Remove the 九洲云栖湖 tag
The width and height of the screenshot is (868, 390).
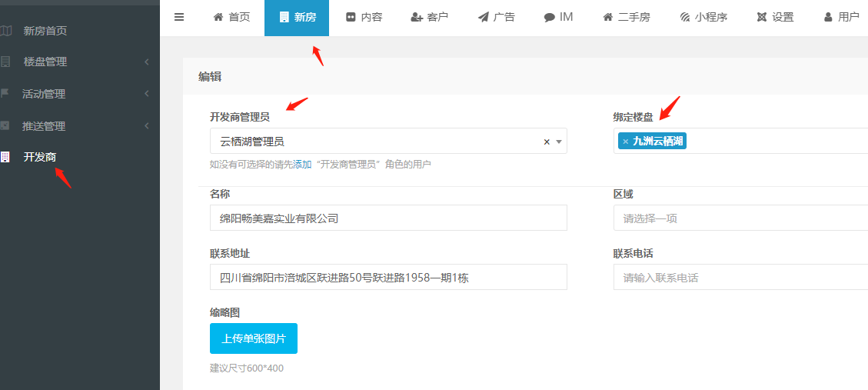pos(625,142)
